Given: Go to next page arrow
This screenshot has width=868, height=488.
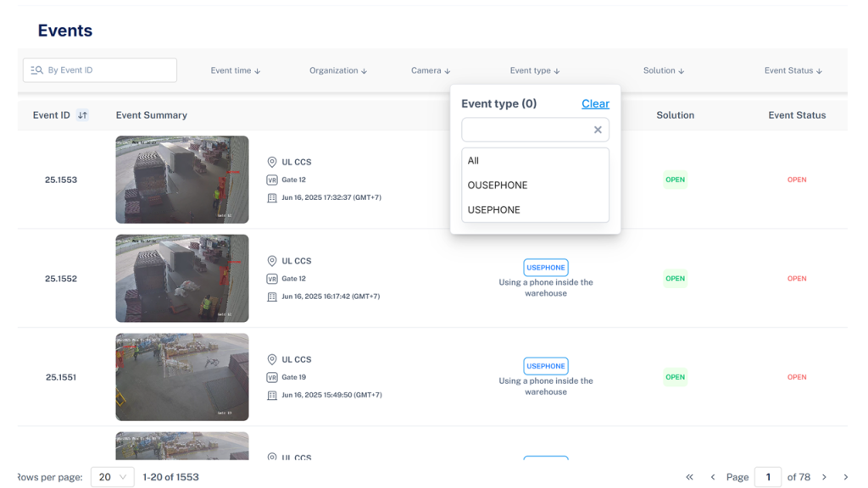Looking at the screenshot, I should point(824,477).
